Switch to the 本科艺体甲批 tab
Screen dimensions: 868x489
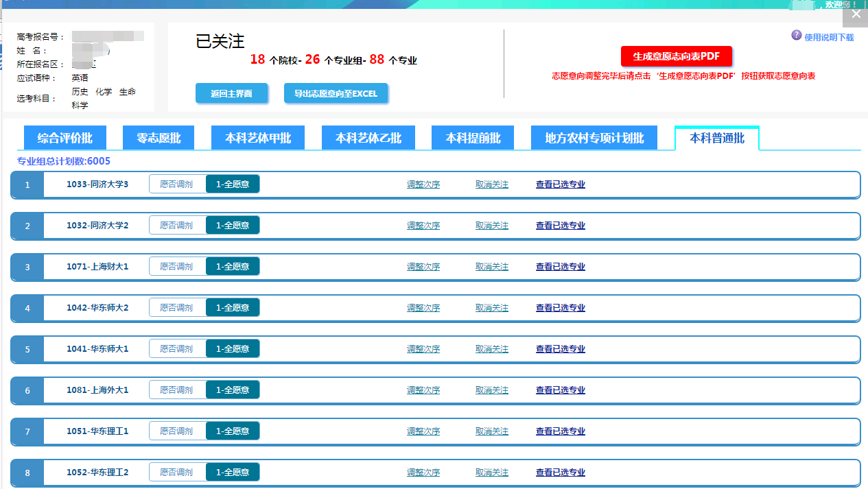pyautogui.click(x=258, y=138)
